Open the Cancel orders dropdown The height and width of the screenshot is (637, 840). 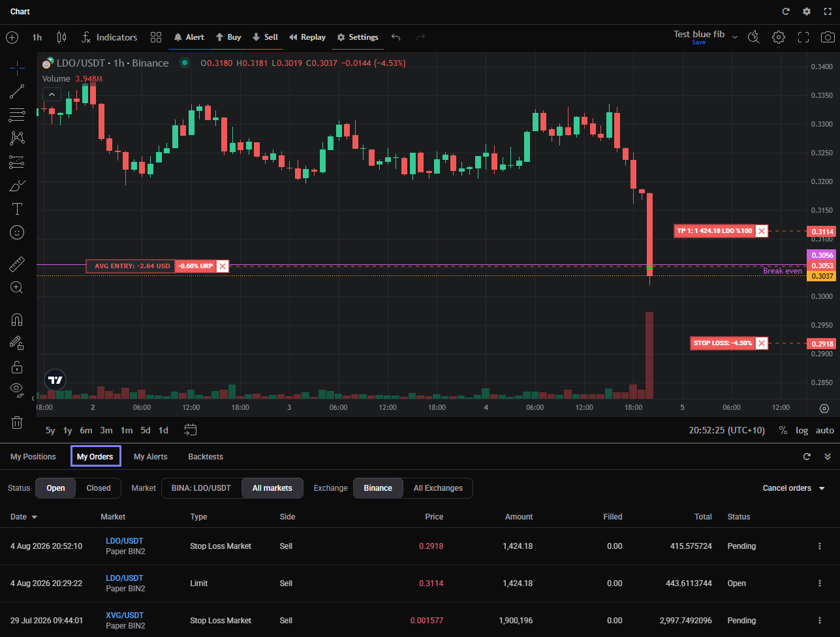(x=794, y=488)
